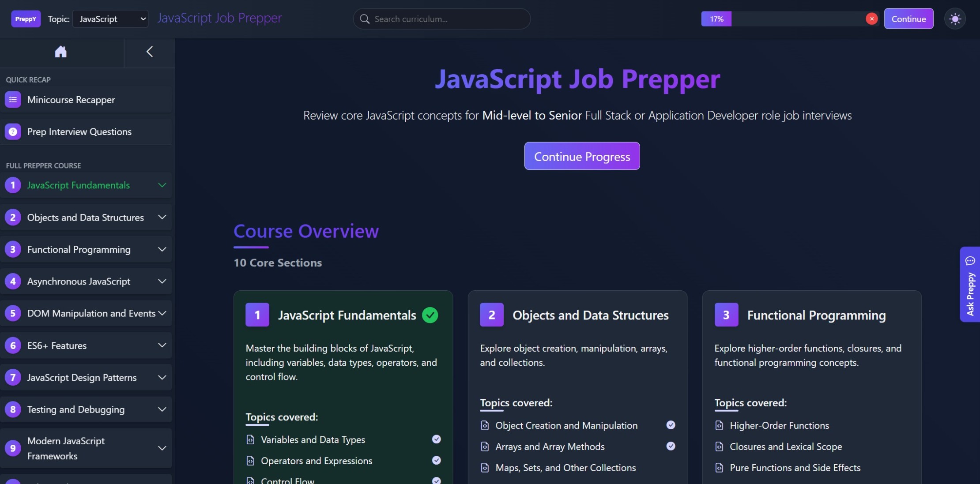980x484 pixels.
Task: Open the Home page via sidebar icon
Action: point(61,52)
